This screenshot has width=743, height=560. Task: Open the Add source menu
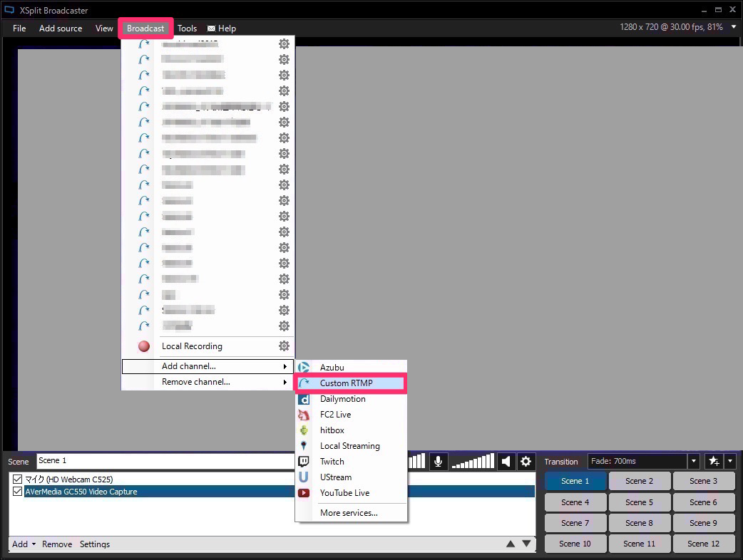(x=61, y=28)
